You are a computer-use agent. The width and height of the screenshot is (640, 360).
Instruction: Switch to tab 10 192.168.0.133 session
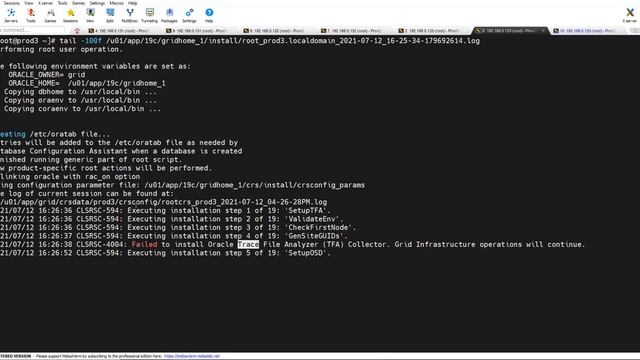click(x=587, y=31)
